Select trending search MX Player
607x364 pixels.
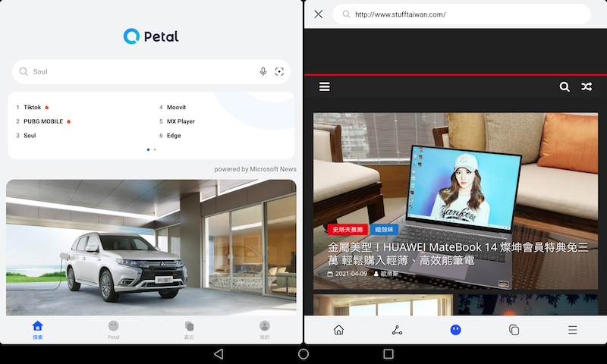pyautogui.click(x=181, y=121)
